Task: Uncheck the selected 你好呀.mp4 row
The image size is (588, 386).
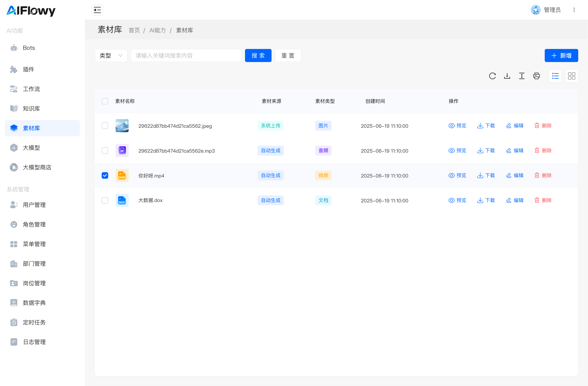Action: coord(105,175)
